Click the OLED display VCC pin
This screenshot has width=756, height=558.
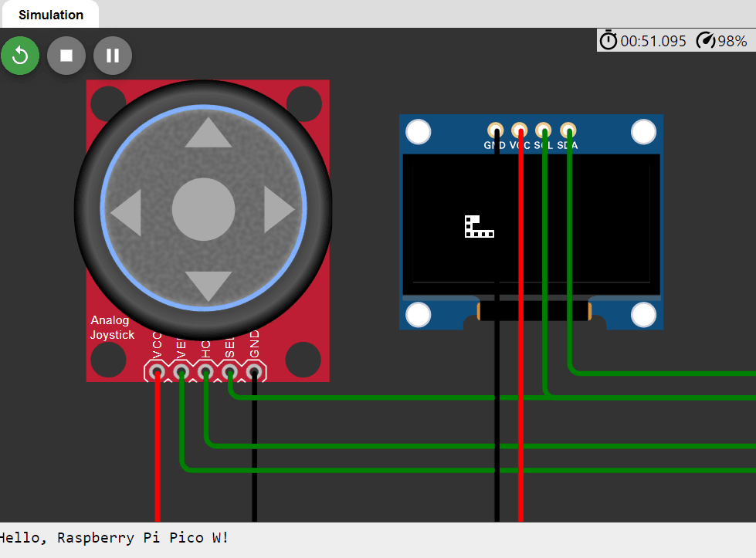pyautogui.click(x=519, y=130)
